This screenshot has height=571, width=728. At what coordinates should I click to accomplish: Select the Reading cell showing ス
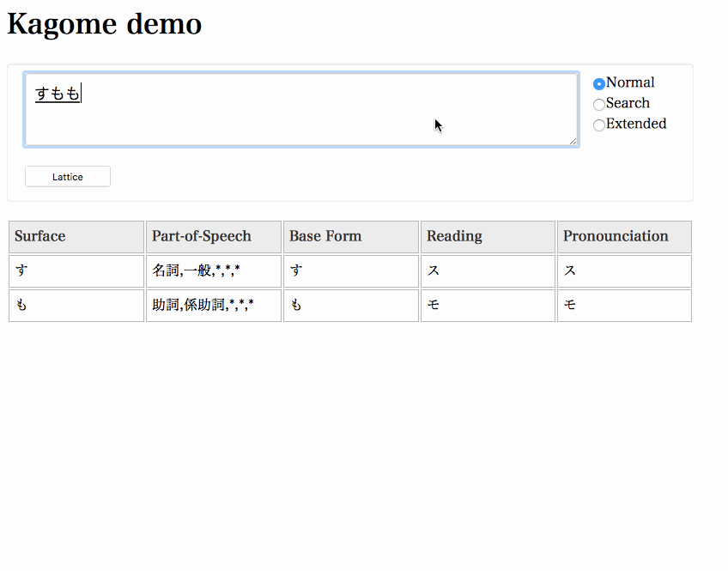[x=487, y=270]
